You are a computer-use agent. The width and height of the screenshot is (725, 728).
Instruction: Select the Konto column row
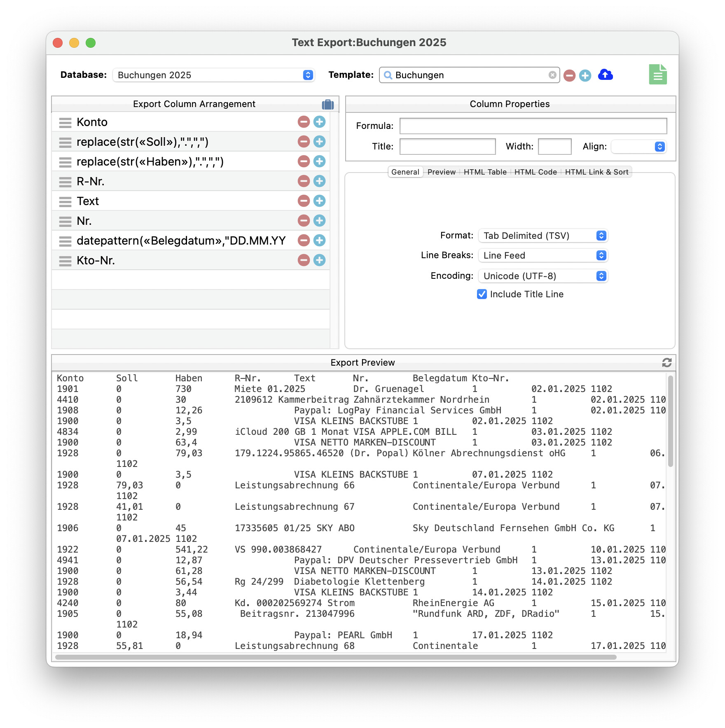click(x=190, y=122)
